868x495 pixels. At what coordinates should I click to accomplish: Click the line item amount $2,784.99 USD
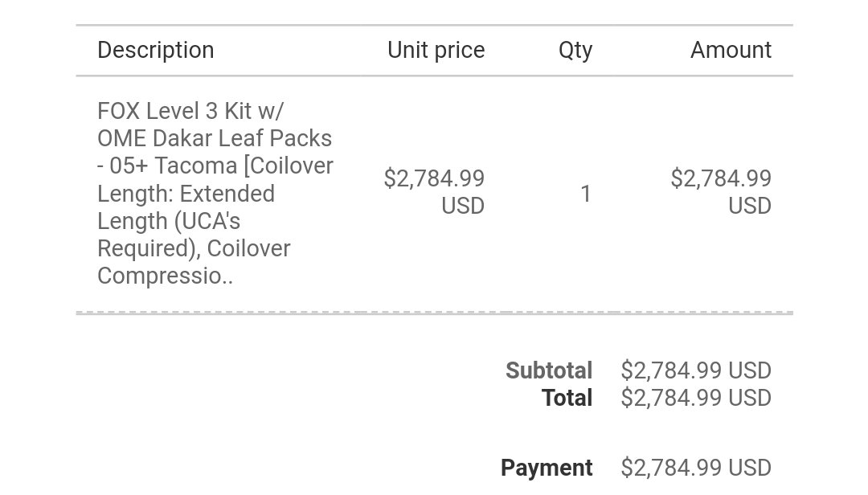721,192
